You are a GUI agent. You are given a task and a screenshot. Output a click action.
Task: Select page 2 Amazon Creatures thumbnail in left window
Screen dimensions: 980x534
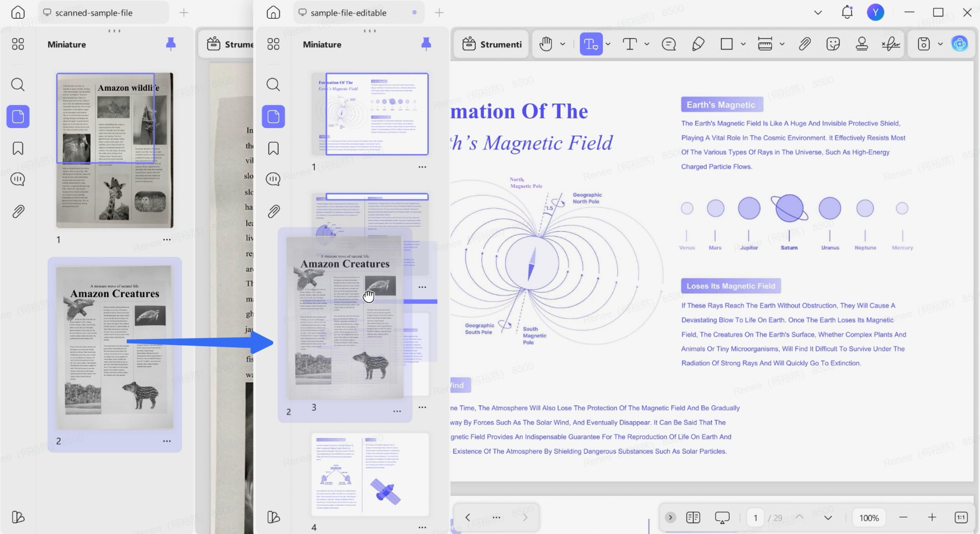click(114, 348)
